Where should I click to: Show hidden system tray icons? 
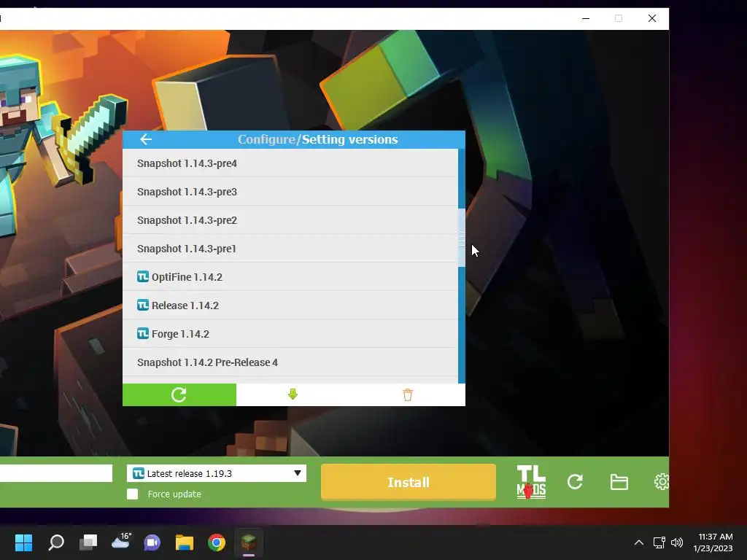point(639,542)
